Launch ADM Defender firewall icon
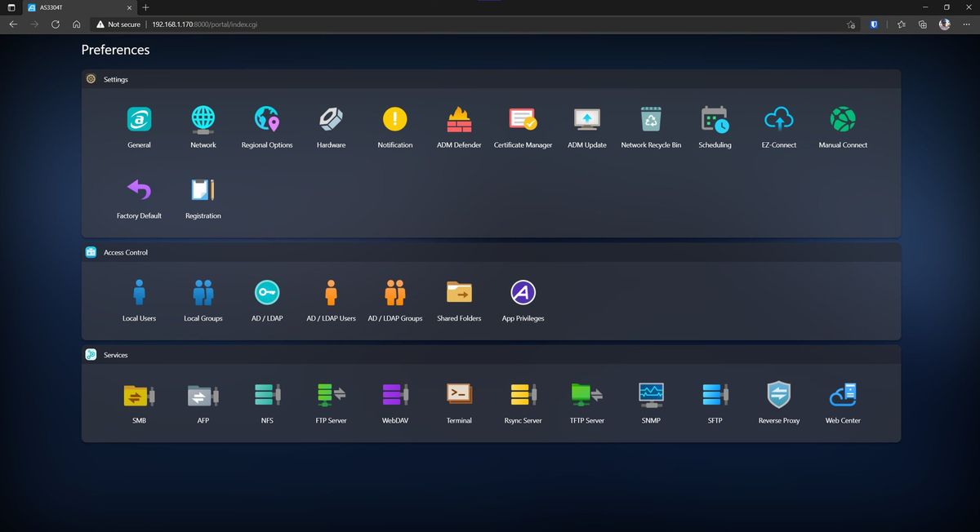980x532 pixels. point(459,119)
